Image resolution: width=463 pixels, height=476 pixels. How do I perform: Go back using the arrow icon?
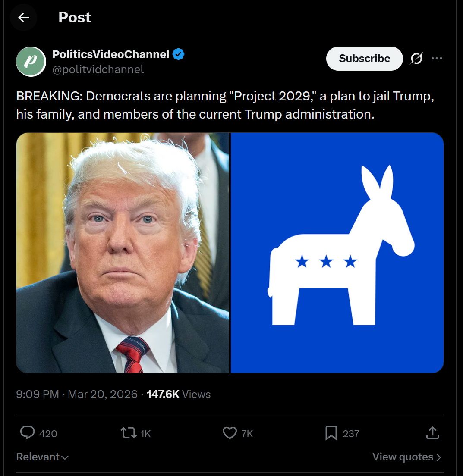(x=24, y=17)
